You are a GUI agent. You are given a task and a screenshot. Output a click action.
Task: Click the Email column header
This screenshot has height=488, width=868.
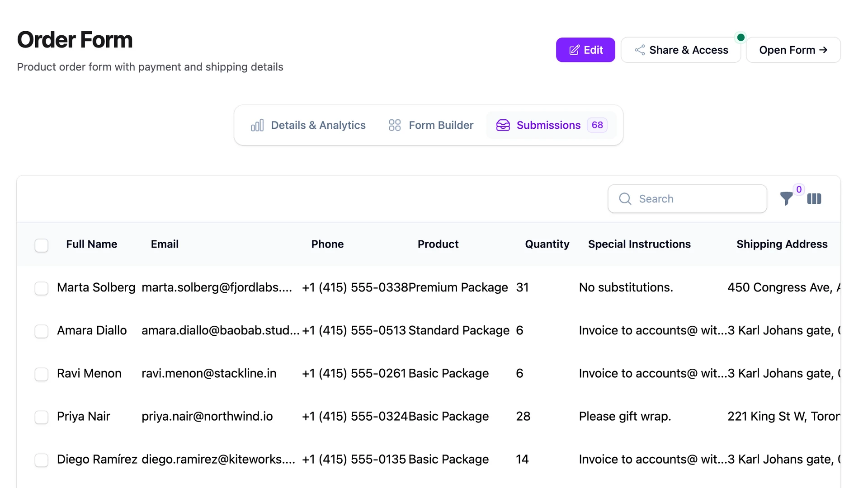165,244
